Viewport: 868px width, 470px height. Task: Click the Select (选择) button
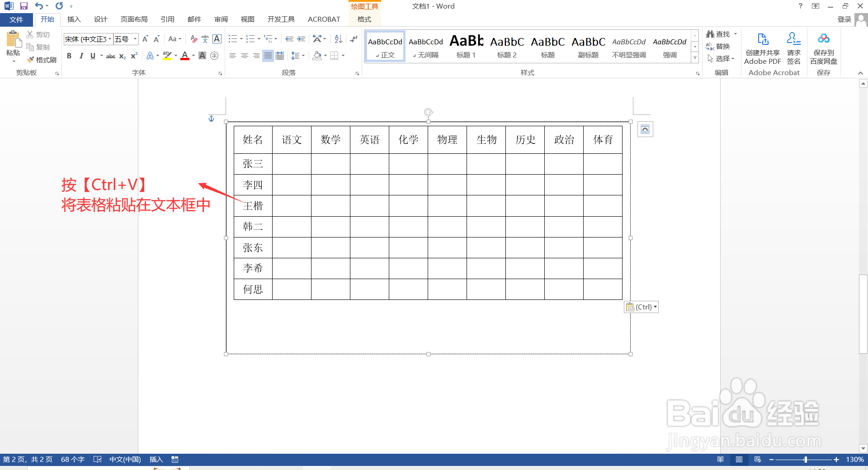pos(721,58)
